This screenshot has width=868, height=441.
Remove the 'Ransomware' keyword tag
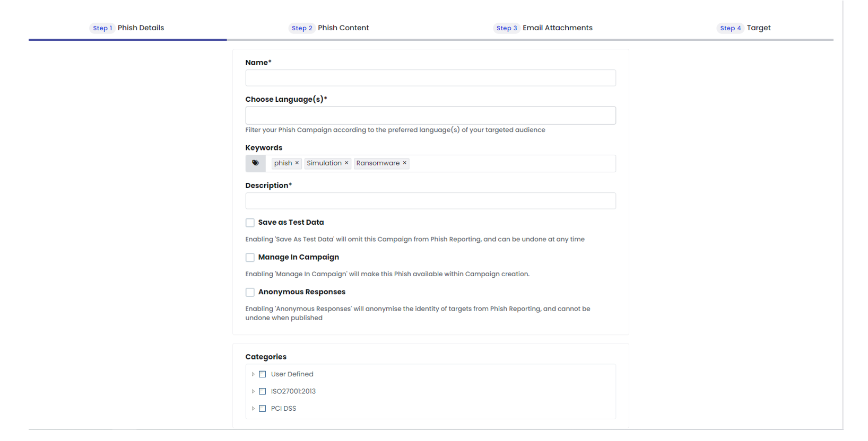[405, 163]
